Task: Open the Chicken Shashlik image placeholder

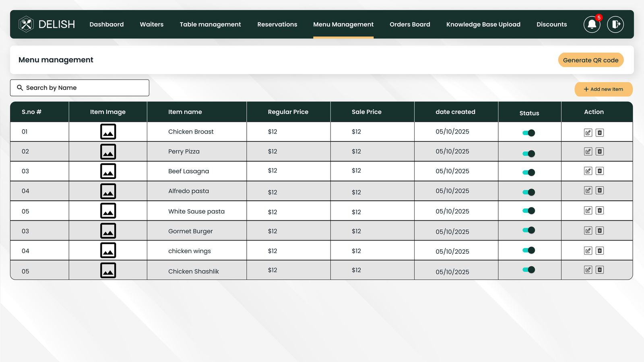Action: [108, 270]
